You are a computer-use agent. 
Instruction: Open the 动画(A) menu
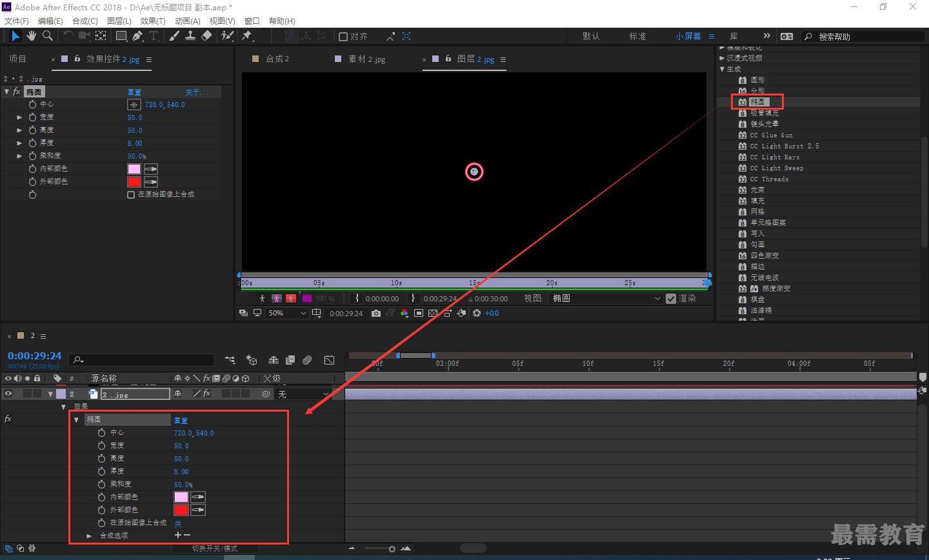click(188, 21)
